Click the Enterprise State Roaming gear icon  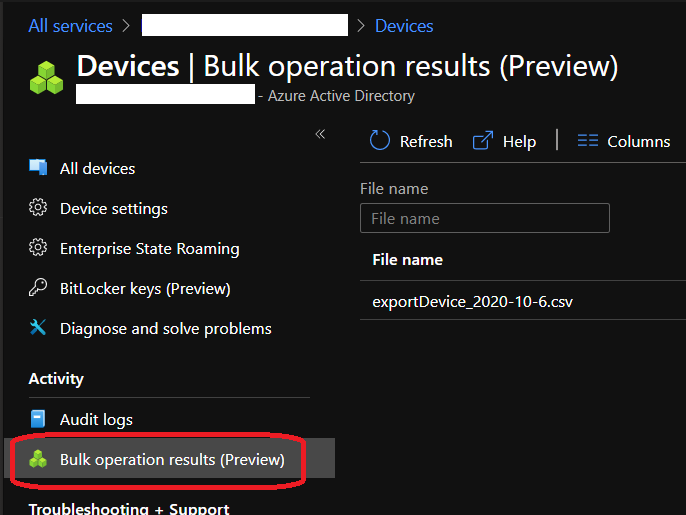click(x=38, y=248)
